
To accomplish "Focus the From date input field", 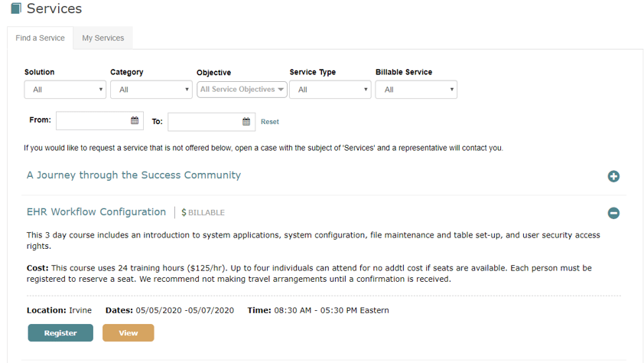I will click(x=99, y=120).
